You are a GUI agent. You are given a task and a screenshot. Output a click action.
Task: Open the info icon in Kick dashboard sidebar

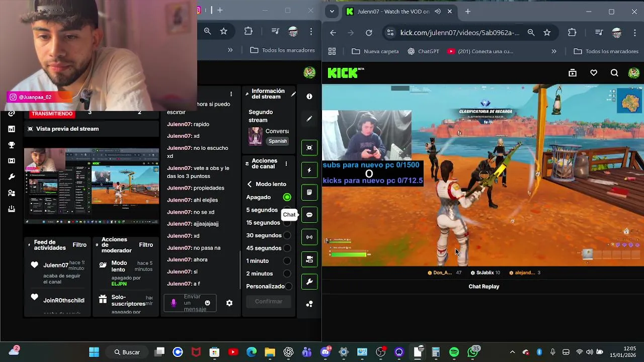(x=309, y=97)
